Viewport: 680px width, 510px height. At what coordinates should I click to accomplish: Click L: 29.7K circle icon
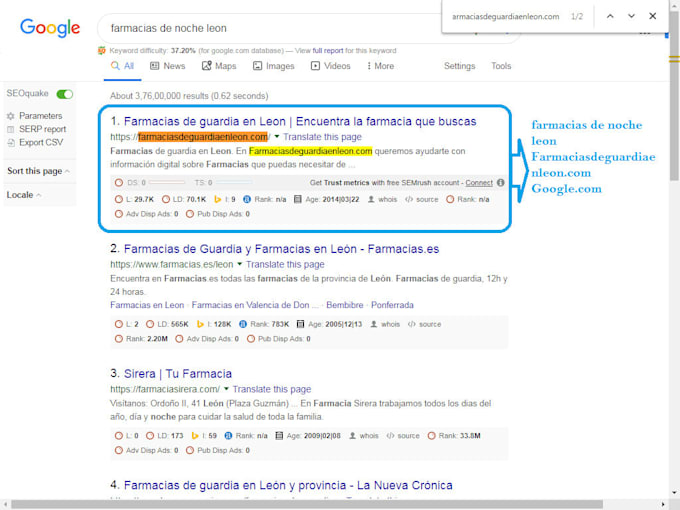(118, 199)
